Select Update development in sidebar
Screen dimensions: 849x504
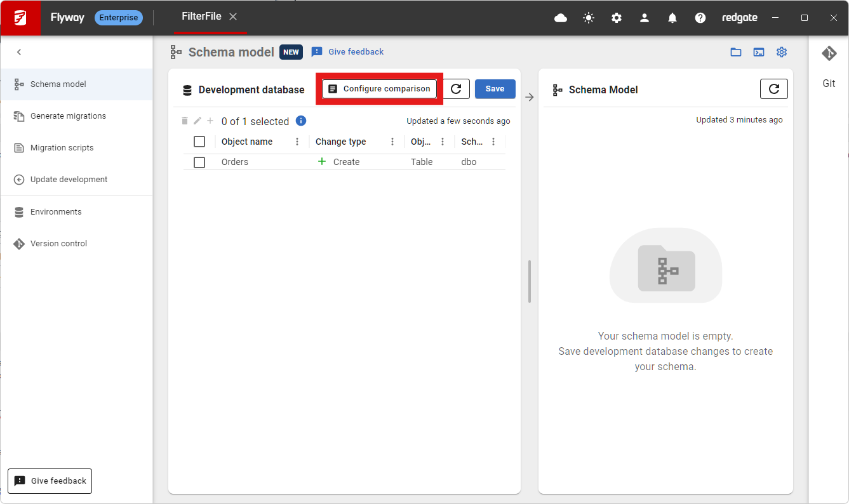(76, 180)
